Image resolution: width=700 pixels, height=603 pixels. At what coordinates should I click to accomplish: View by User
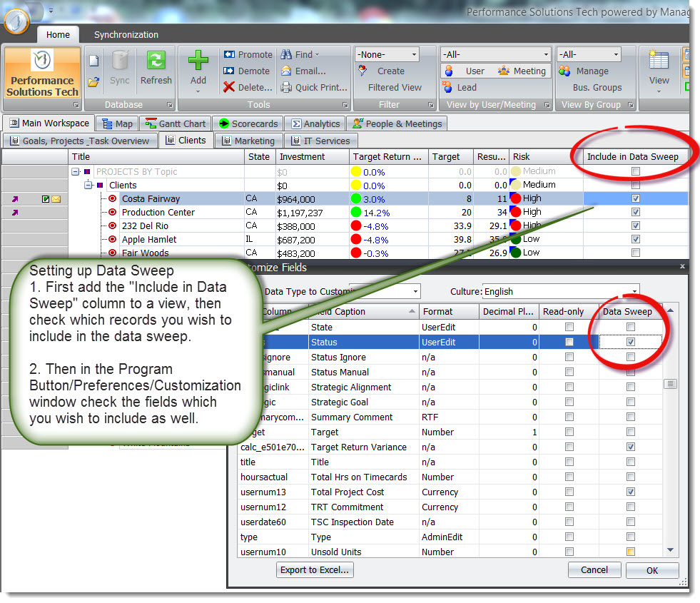click(x=465, y=71)
